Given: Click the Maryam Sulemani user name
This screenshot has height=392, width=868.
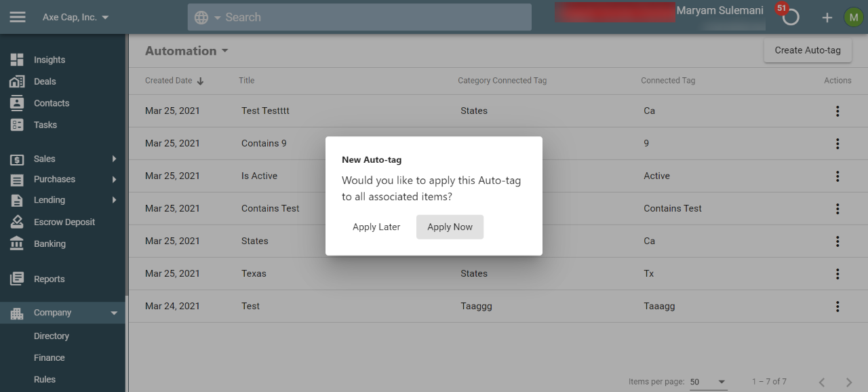Looking at the screenshot, I should pos(719,10).
